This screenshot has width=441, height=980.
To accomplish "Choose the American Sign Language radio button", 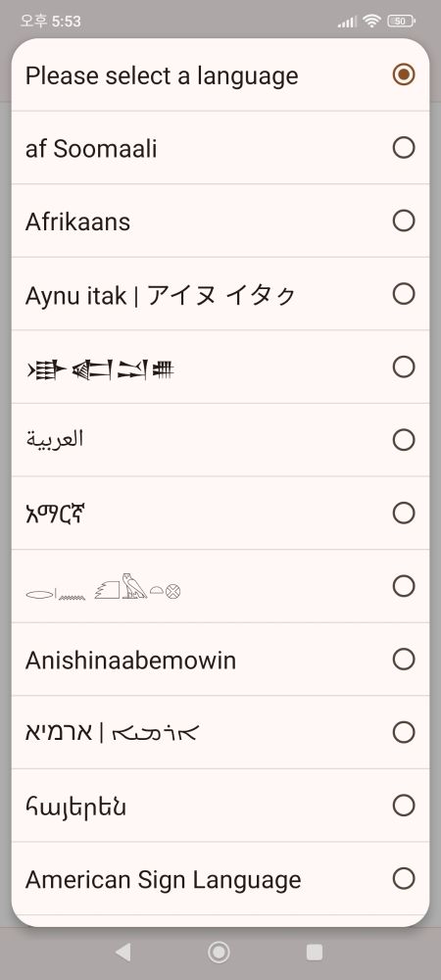I will [x=404, y=879].
